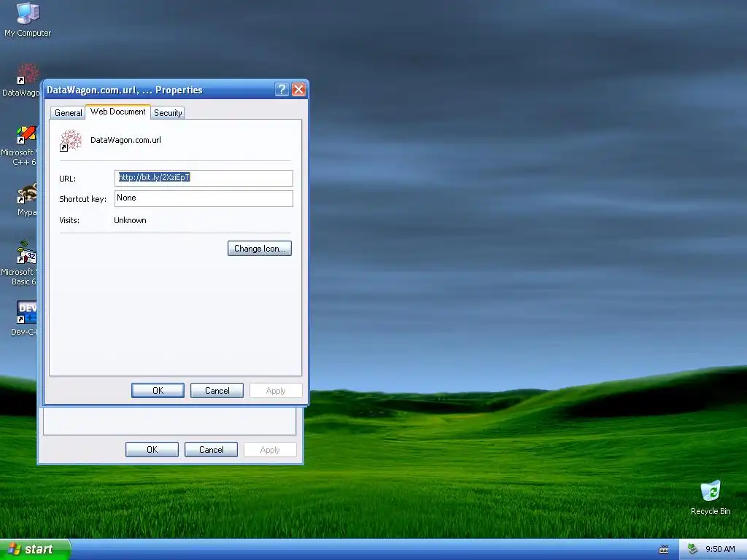Select the Microsoft Visual Basic 6 desktop shortcut
Viewport: 747px width, 560px height.
click(27, 253)
